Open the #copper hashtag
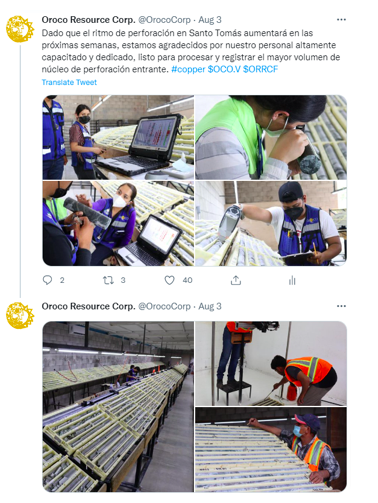This screenshot has height=503, width=378. pyautogui.click(x=188, y=69)
